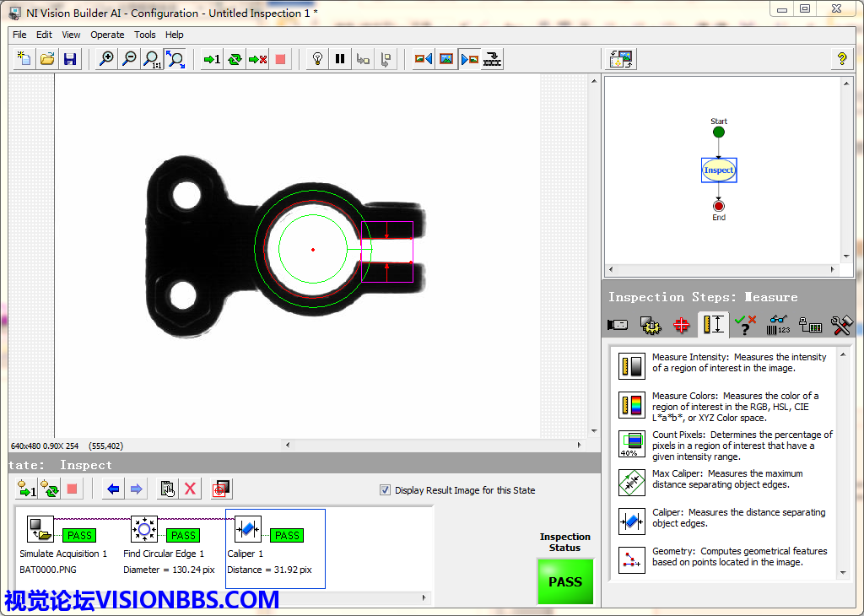
Task: Click the Run until failure icon
Action: 257,59
